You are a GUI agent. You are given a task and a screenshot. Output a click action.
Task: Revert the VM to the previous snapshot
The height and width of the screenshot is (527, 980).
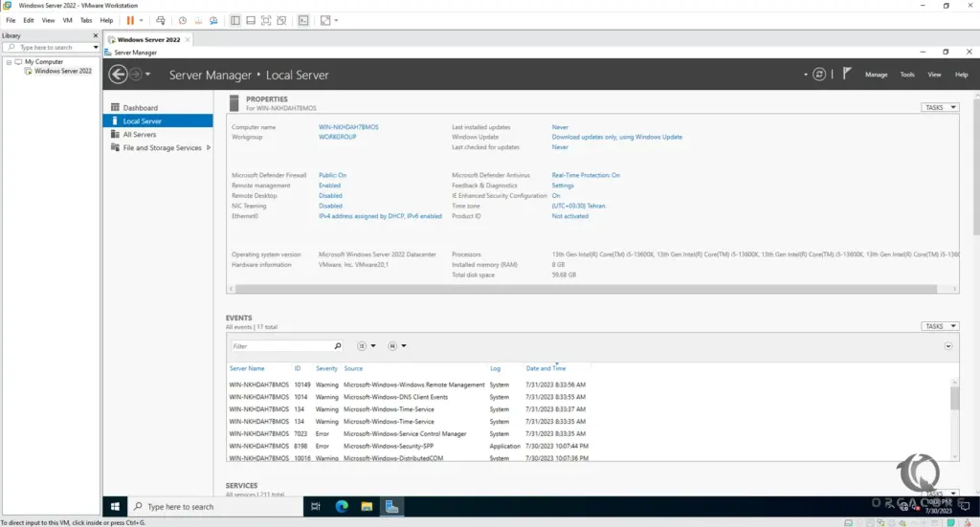pyautogui.click(x=198, y=21)
